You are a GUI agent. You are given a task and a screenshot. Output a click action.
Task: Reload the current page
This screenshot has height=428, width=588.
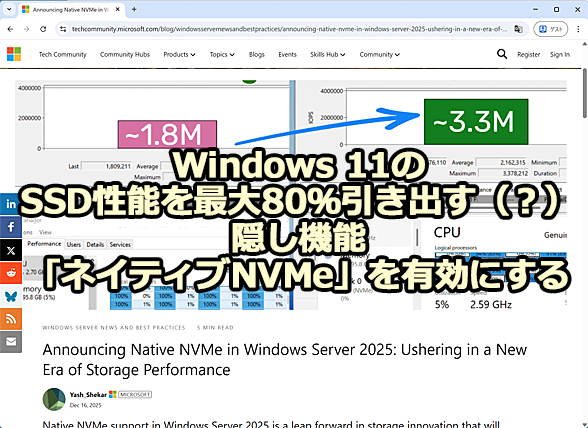pyautogui.click(x=43, y=29)
